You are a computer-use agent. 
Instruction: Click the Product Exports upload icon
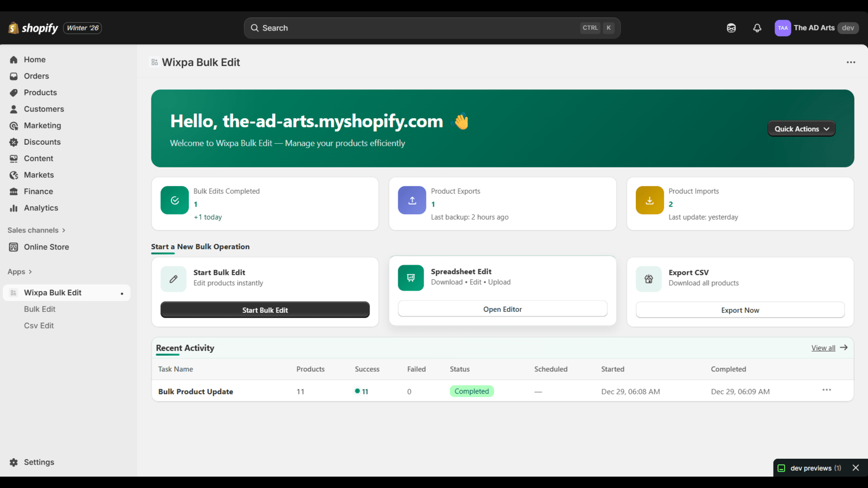tap(412, 200)
